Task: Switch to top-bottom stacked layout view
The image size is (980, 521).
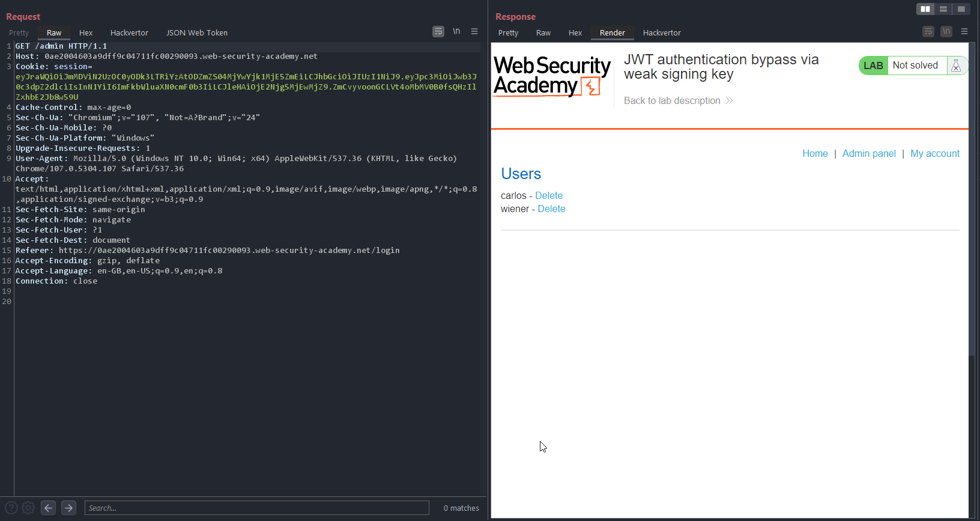Action: tap(943, 9)
